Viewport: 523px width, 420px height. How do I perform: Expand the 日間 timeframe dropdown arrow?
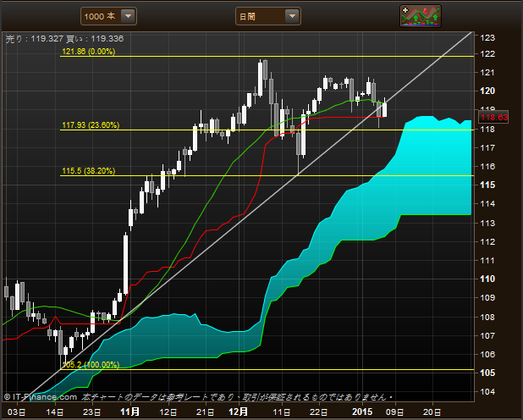tap(292, 16)
